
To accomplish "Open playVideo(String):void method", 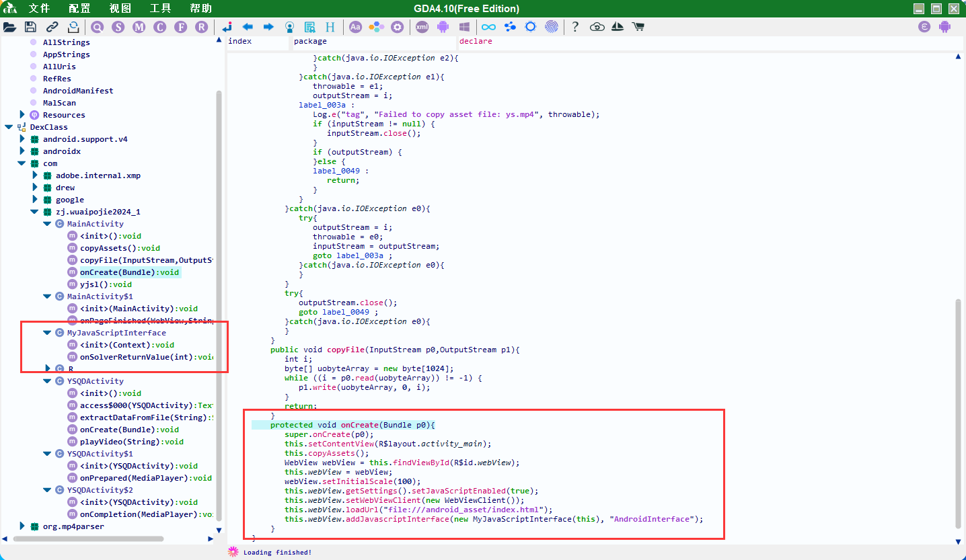I will coord(132,442).
